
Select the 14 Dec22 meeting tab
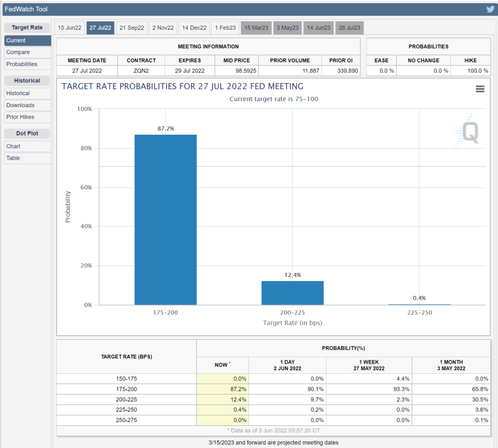[194, 28]
